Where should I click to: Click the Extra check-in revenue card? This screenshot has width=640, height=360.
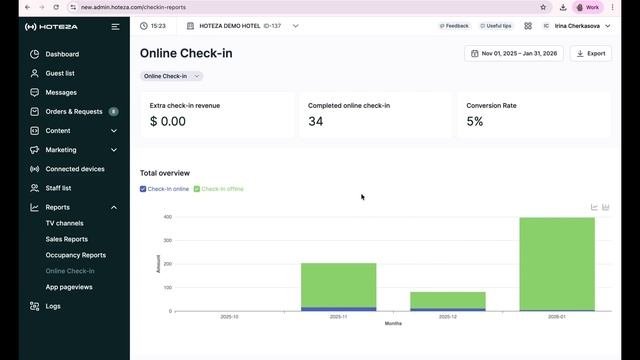[217, 115]
